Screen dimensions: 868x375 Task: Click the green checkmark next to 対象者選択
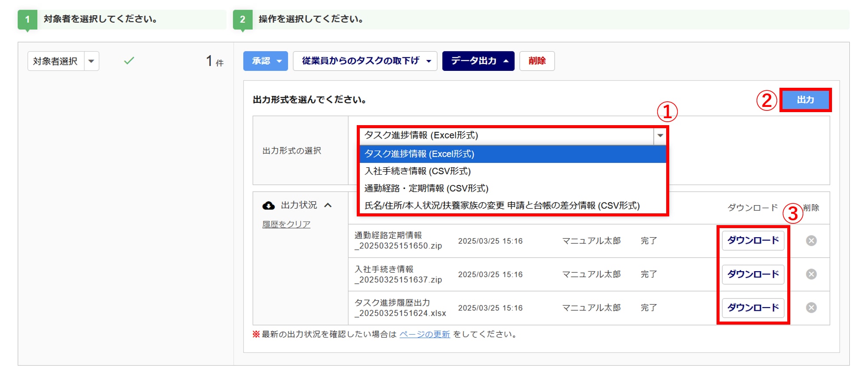pos(129,61)
